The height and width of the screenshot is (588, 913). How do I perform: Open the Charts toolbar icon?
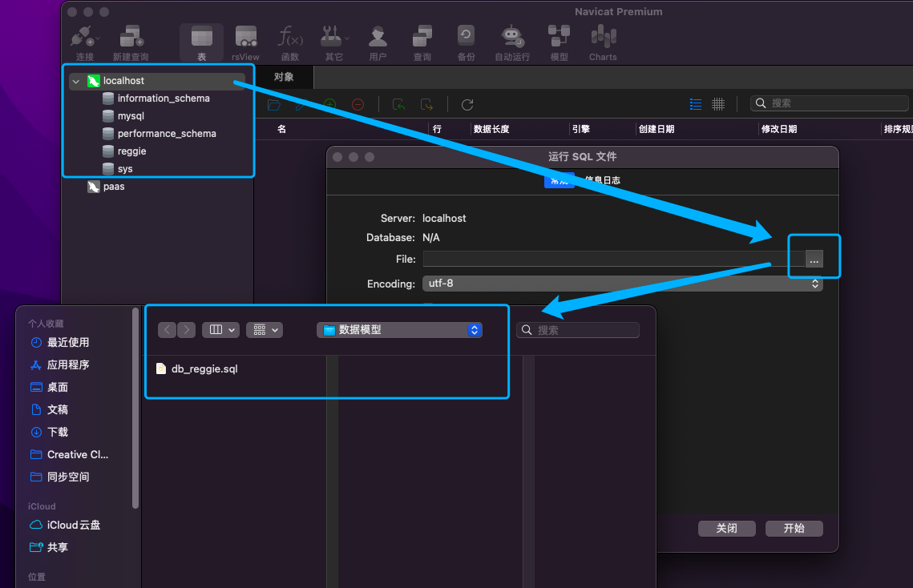pyautogui.click(x=603, y=42)
